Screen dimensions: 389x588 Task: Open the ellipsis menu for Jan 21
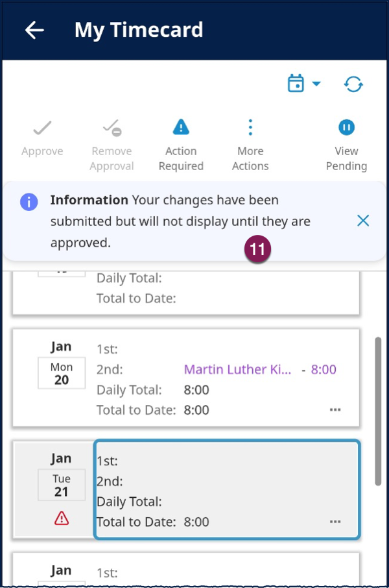click(x=335, y=522)
